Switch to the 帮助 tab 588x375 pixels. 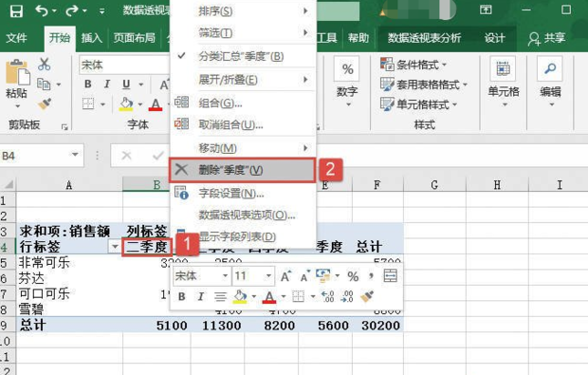point(358,38)
